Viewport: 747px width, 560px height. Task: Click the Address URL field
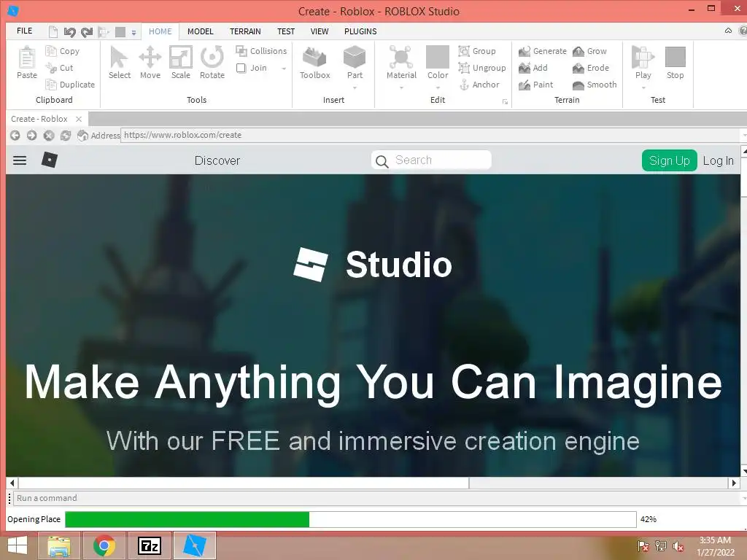coord(431,135)
